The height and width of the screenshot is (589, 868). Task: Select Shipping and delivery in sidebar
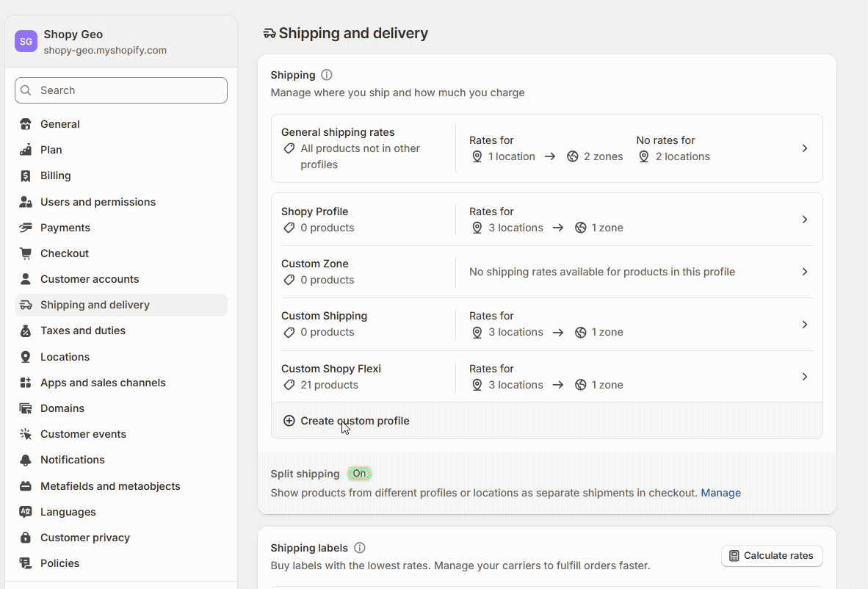[121, 305]
